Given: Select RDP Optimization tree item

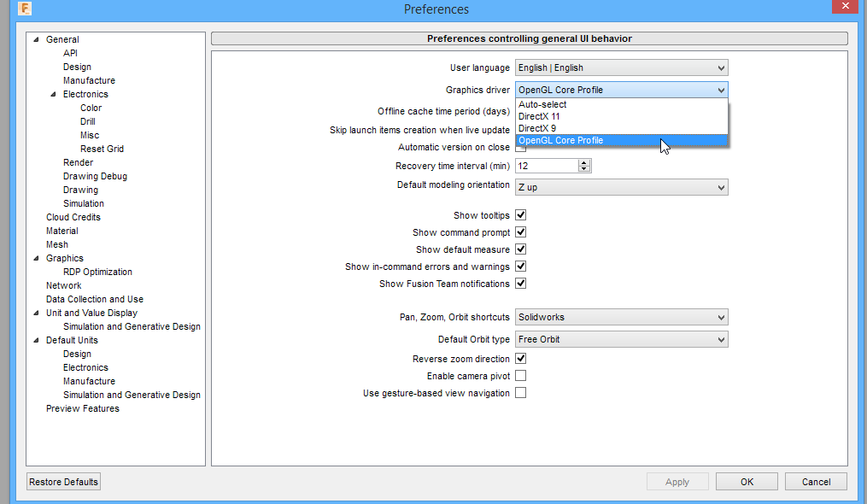Looking at the screenshot, I should [x=97, y=272].
